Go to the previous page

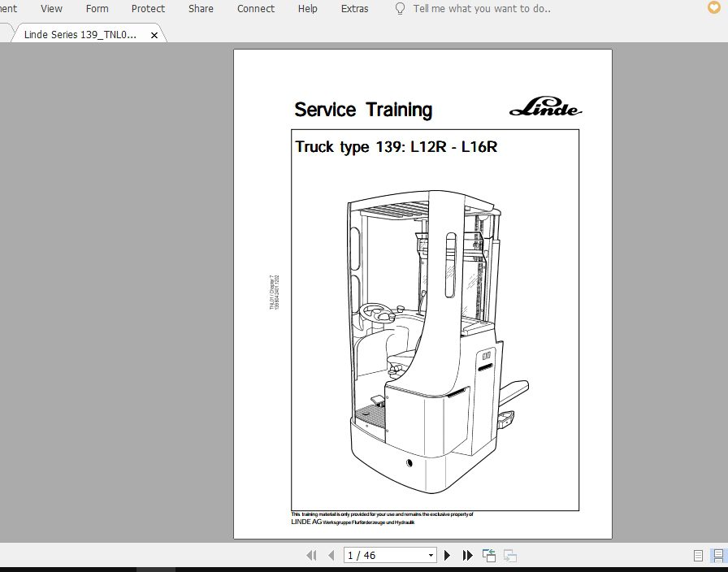coord(331,556)
